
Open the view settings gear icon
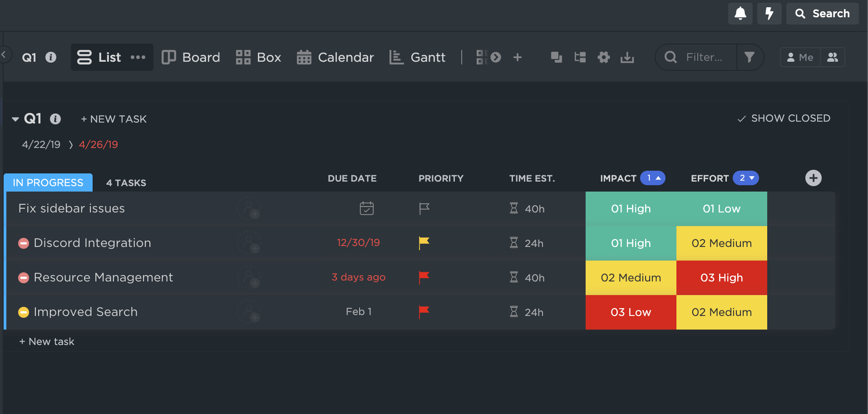603,57
